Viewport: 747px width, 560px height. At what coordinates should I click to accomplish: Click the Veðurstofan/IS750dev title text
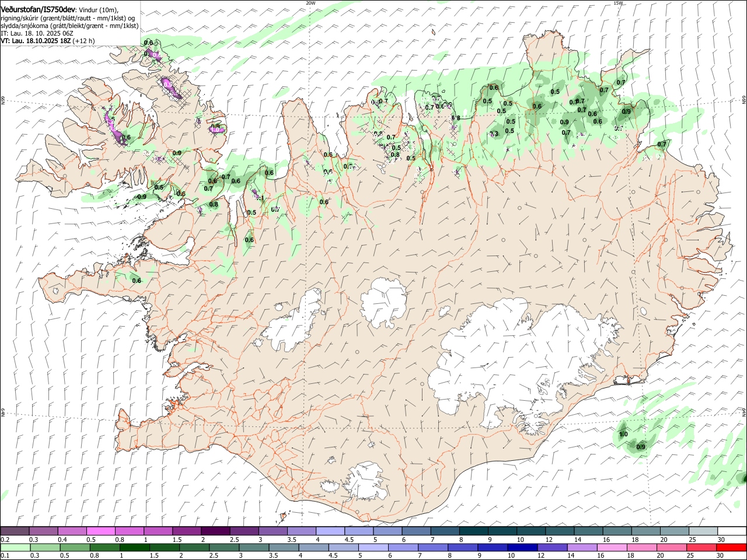tap(37, 9)
